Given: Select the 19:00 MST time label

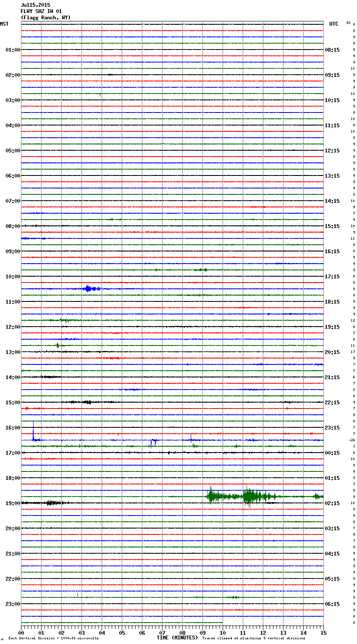Looking at the screenshot, I should [x=13, y=503].
